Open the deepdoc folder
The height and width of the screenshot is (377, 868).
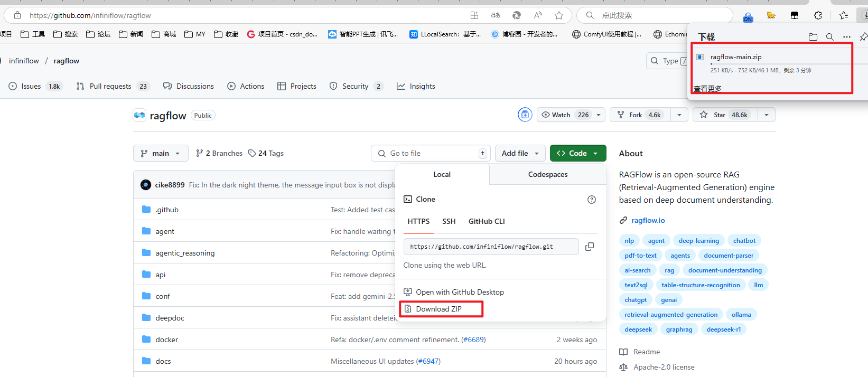pos(170,318)
